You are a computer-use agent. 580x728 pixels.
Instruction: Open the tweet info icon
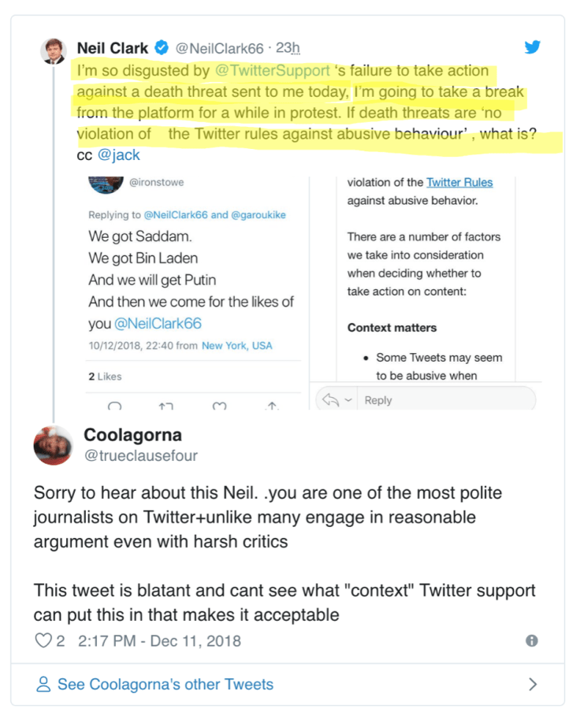pos(533,641)
